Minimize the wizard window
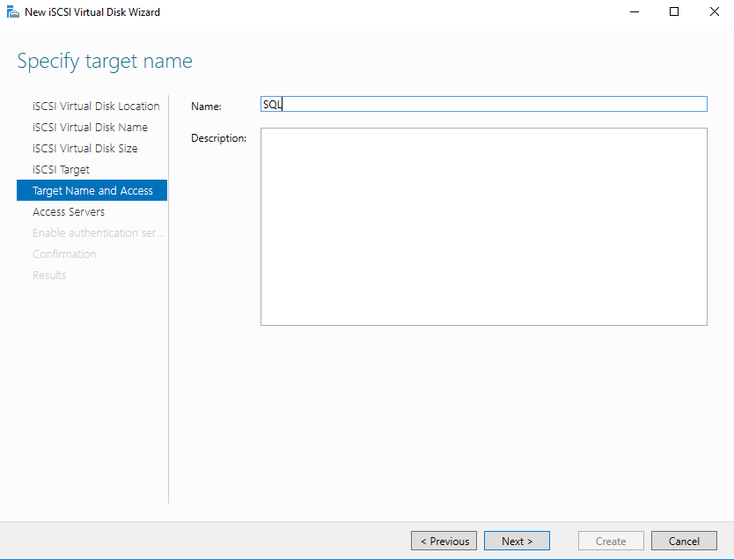The image size is (734, 560). pyautogui.click(x=635, y=11)
